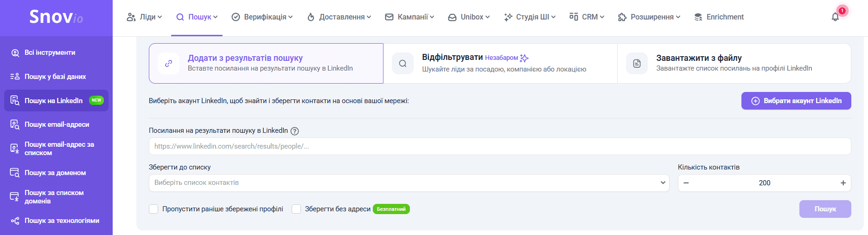Image resolution: width=868 pixels, height=235 pixels.
Task: Click the link icon in Додати з результатів card
Action: [x=169, y=64]
